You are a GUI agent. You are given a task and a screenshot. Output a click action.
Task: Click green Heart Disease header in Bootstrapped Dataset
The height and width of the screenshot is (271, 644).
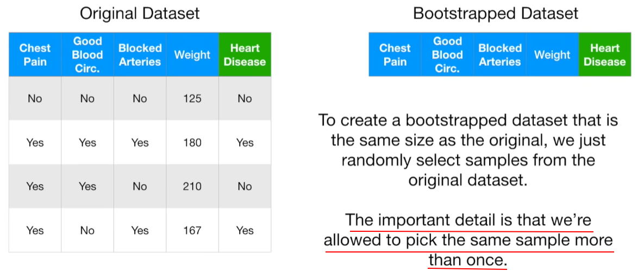click(604, 55)
